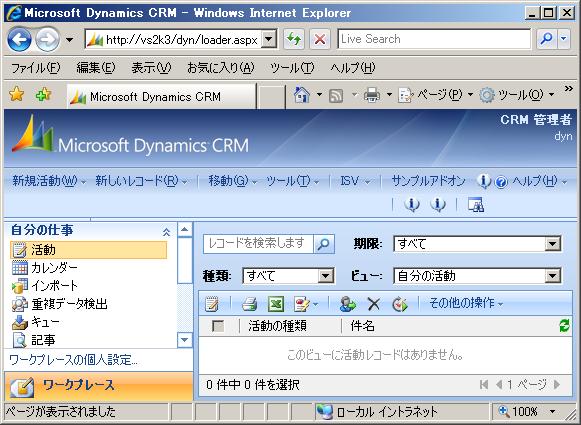Viewport: 581px width, 425px height.
Task: Open the 表示(V) menu
Action: [151, 67]
